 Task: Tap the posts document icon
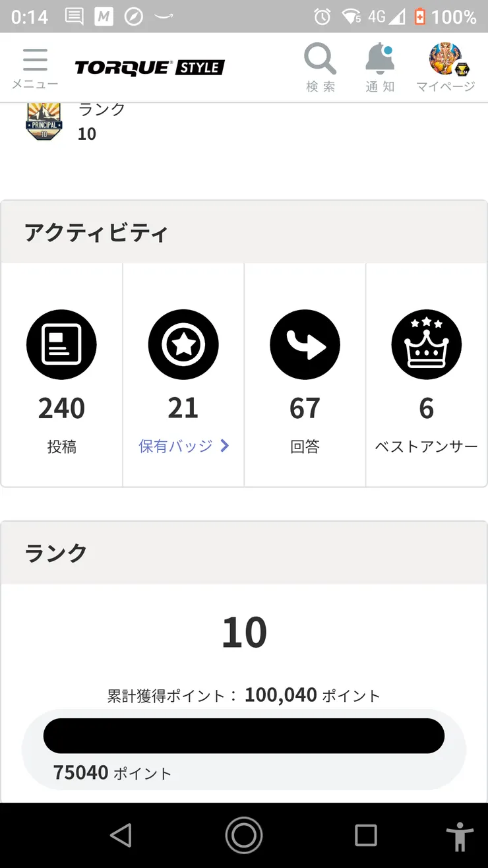tap(61, 344)
